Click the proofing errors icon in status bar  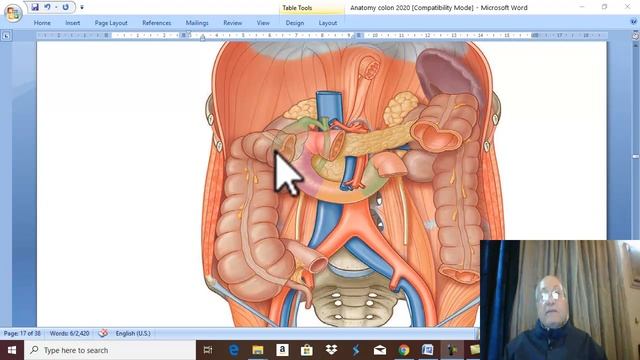[x=103, y=333]
